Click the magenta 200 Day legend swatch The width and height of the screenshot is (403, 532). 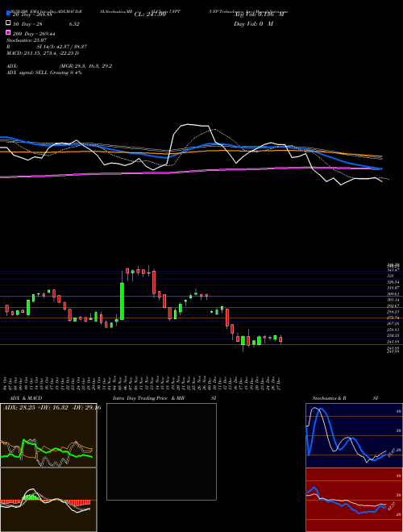[9, 33]
